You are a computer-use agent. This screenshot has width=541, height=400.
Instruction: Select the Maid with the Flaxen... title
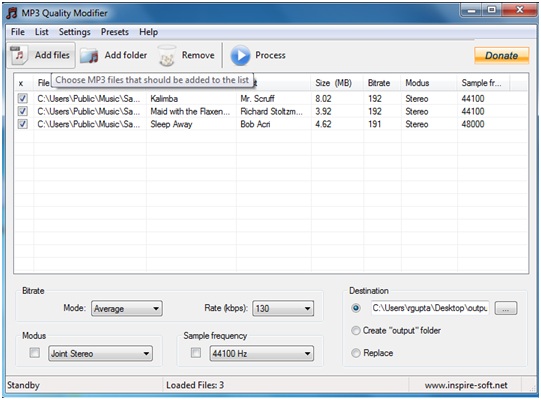[190, 111]
